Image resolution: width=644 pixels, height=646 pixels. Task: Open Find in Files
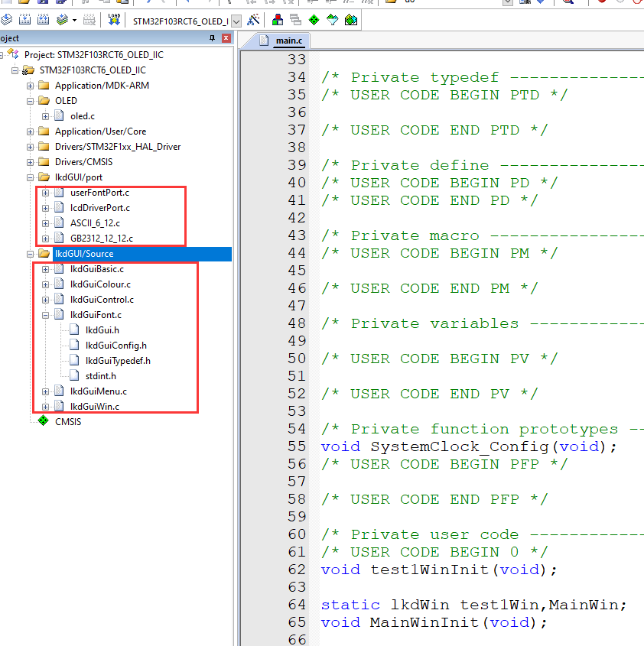tap(568, 5)
